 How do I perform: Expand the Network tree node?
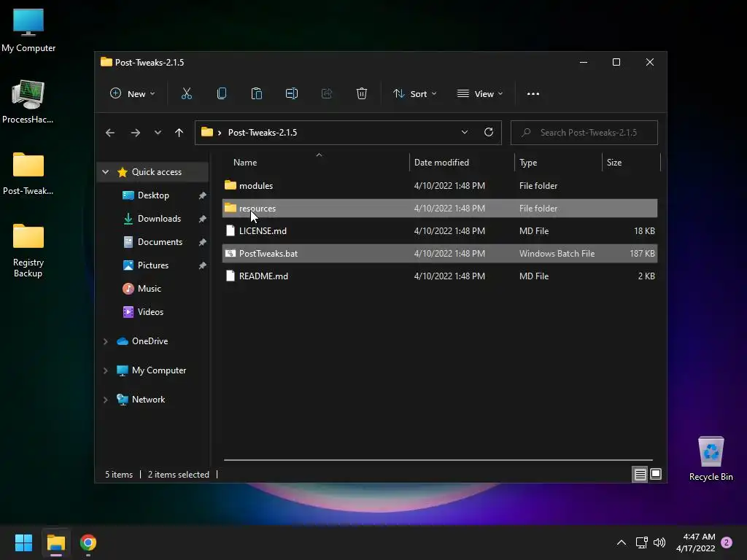pyautogui.click(x=106, y=400)
